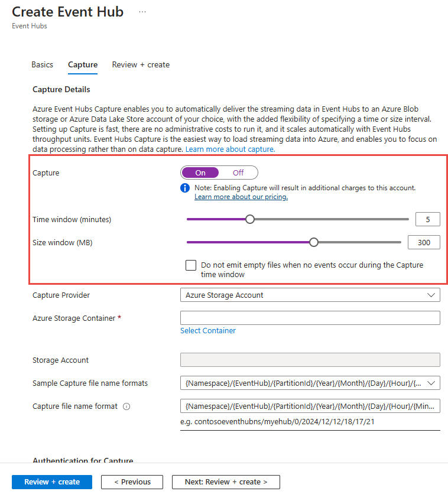Image resolution: width=448 pixels, height=501 pixels.
Task: Click the blue Review + create button
Action: (x=52, y=482)
